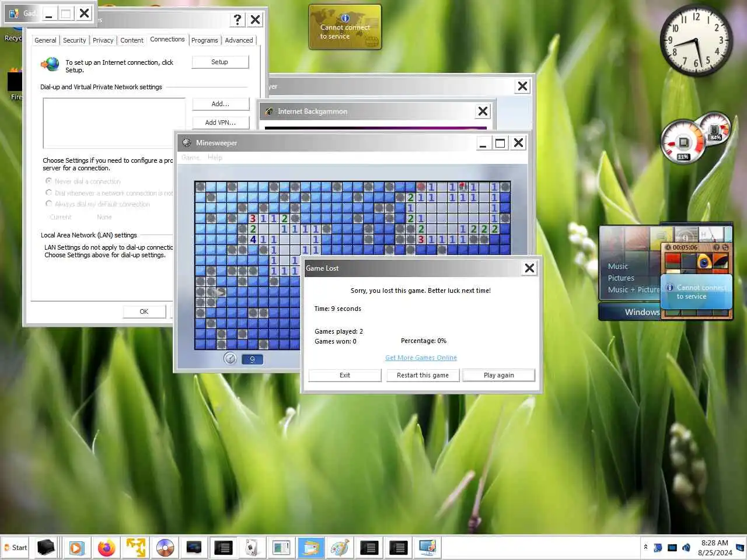Image resolution: width=747 pixels, height=560 pixels.
Task: Switch to the Programs tab
Action: pos(204,40)
